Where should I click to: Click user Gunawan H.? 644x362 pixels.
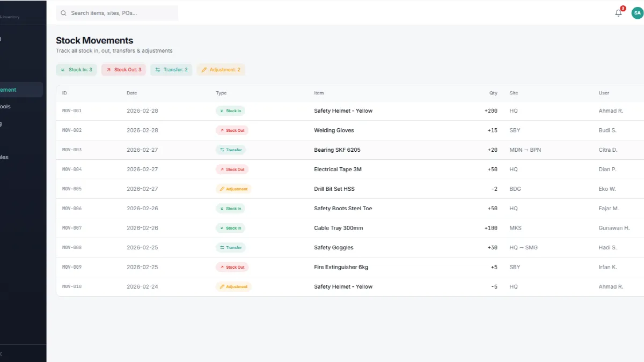614,228
